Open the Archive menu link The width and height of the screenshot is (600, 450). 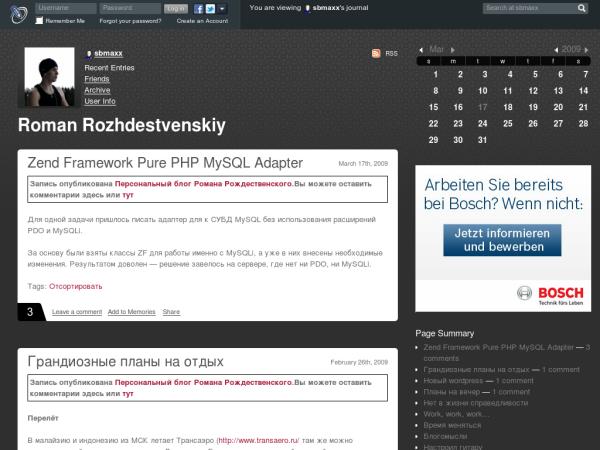[x=97, y=90]
